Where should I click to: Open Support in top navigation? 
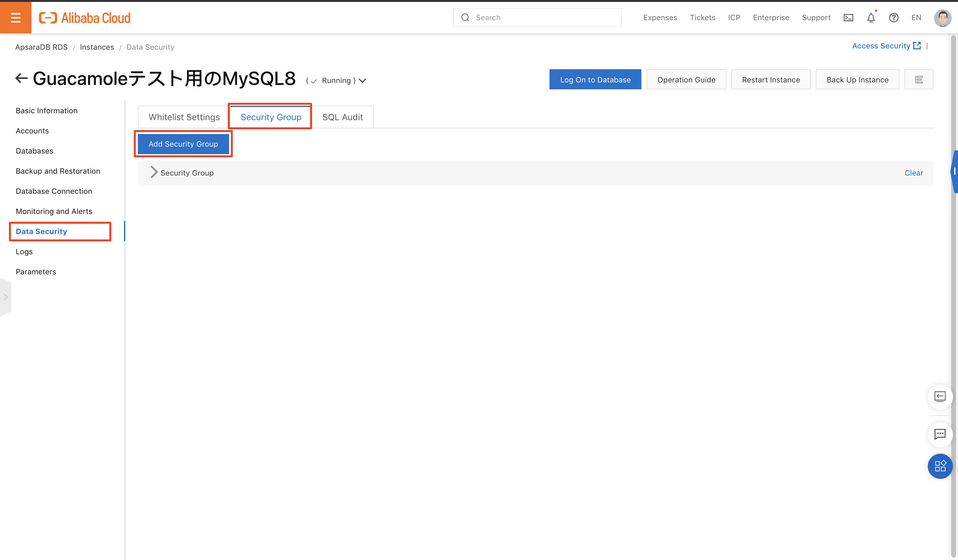click(x=816, y=18)
